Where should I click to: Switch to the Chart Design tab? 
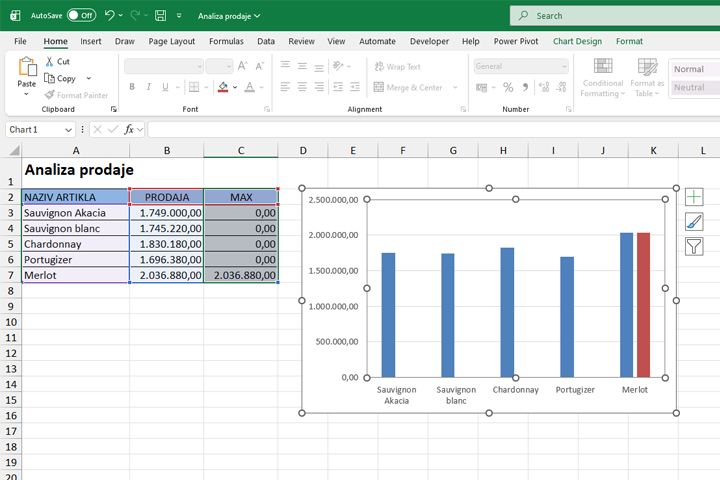(x=577, y=41)
